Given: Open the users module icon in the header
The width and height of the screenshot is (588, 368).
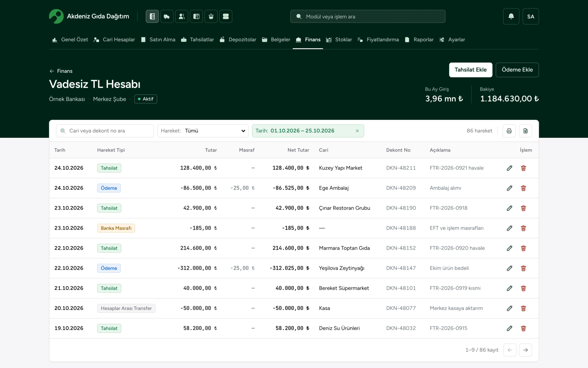Looking at the screenshot, I should (x=182, y=16).
